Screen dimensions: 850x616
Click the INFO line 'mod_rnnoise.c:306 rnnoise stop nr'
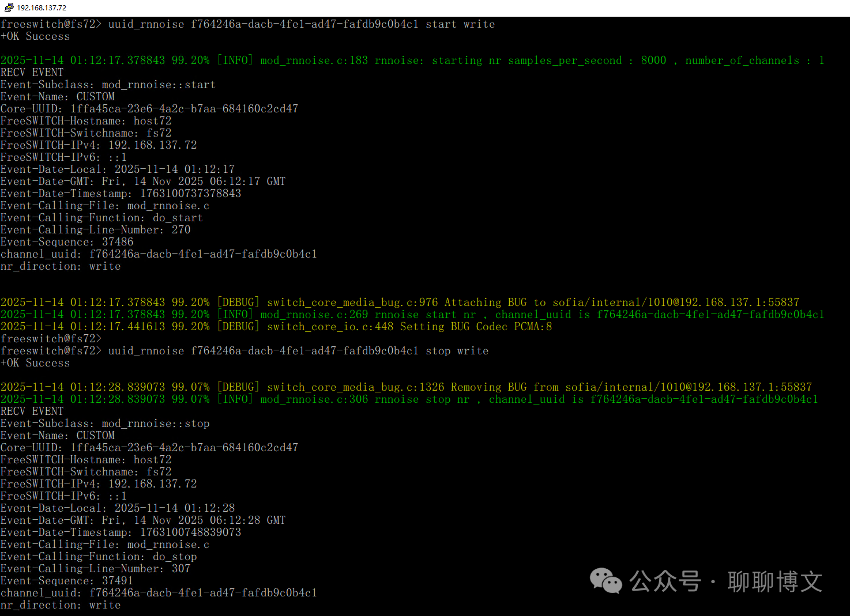(x=409, y=399)
